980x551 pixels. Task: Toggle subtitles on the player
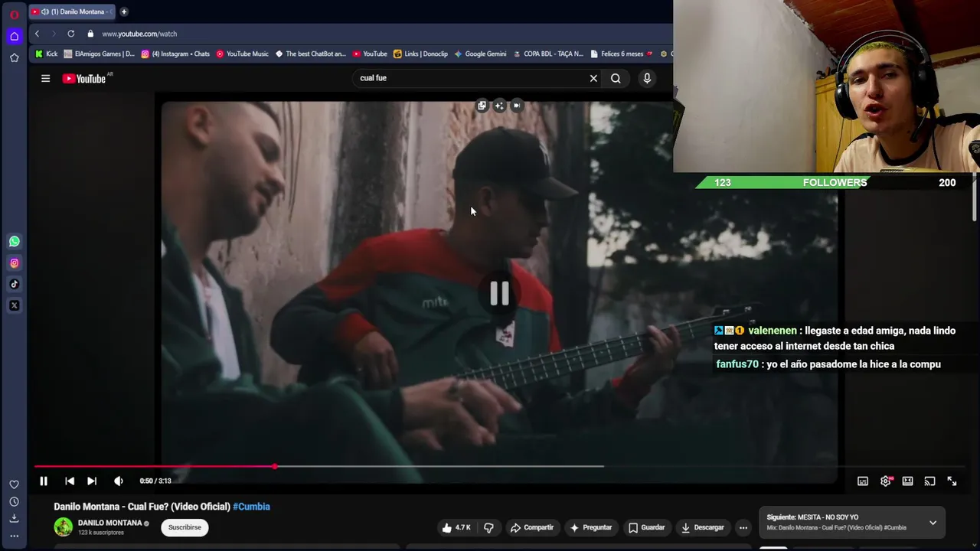pos(863,481)
